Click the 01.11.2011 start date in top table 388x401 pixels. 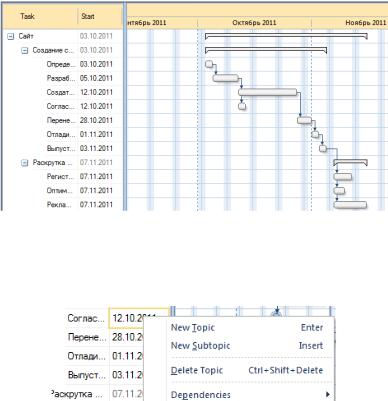96,134
